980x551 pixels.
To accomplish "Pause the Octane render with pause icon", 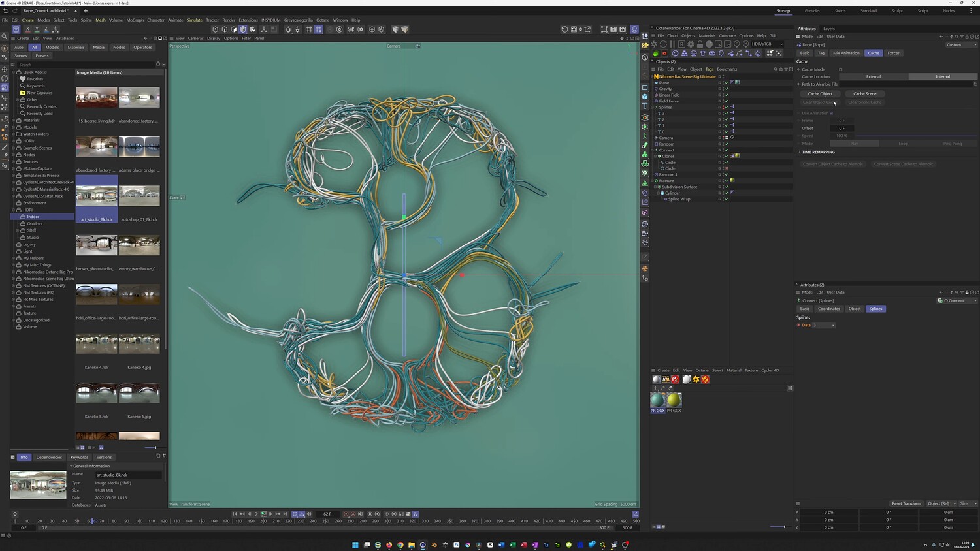I will 672,44.
